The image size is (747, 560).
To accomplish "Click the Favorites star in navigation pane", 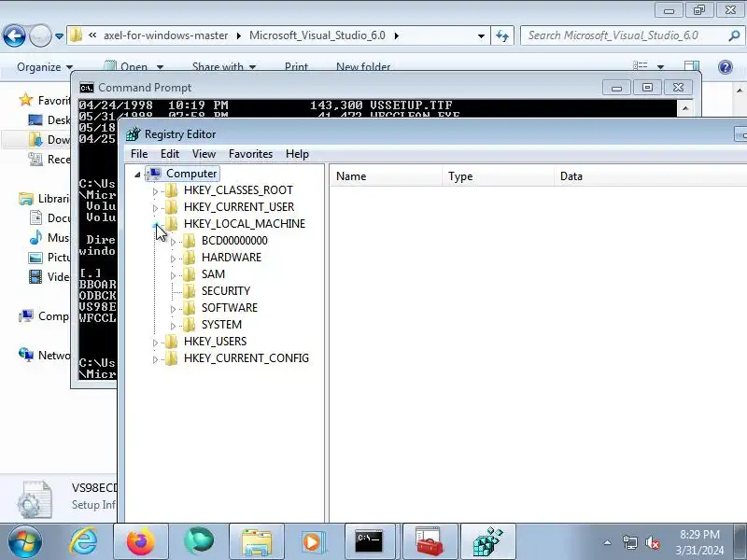I will point(26,100).
